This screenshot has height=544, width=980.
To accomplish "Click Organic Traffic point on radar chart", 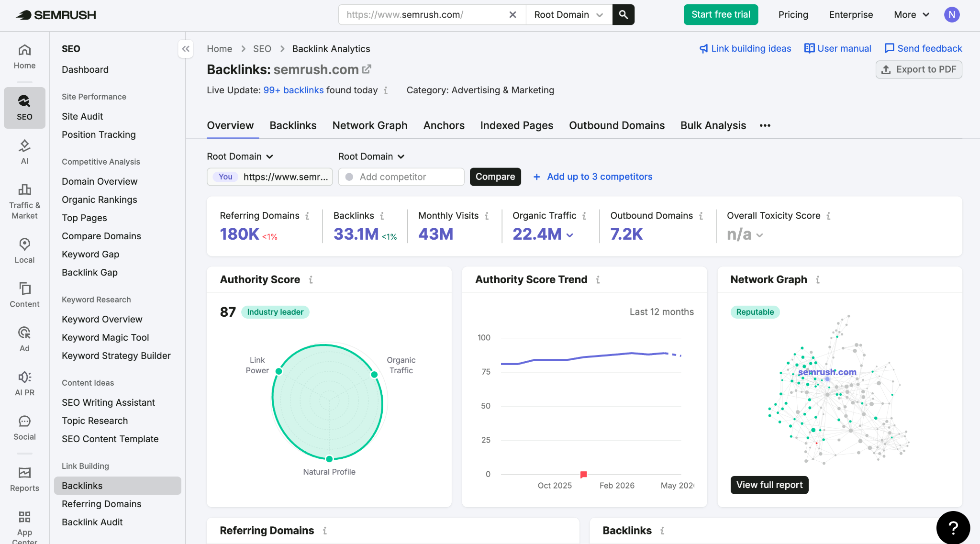I will click(374, 375).
